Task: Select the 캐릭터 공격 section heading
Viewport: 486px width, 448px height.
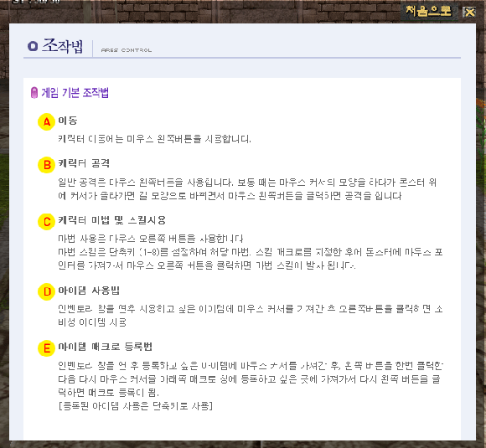Action: click(x=84, y=163)
